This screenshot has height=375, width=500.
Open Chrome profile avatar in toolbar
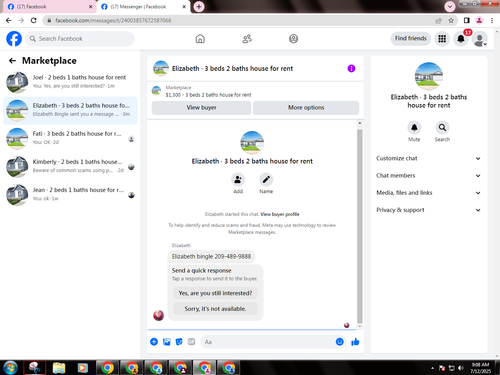479,20
